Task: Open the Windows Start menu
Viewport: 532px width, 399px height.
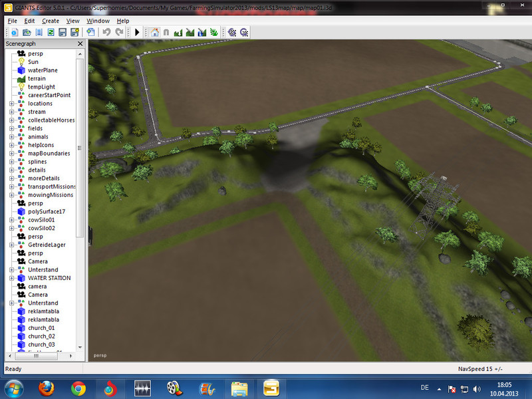Action: coord(13,389)
